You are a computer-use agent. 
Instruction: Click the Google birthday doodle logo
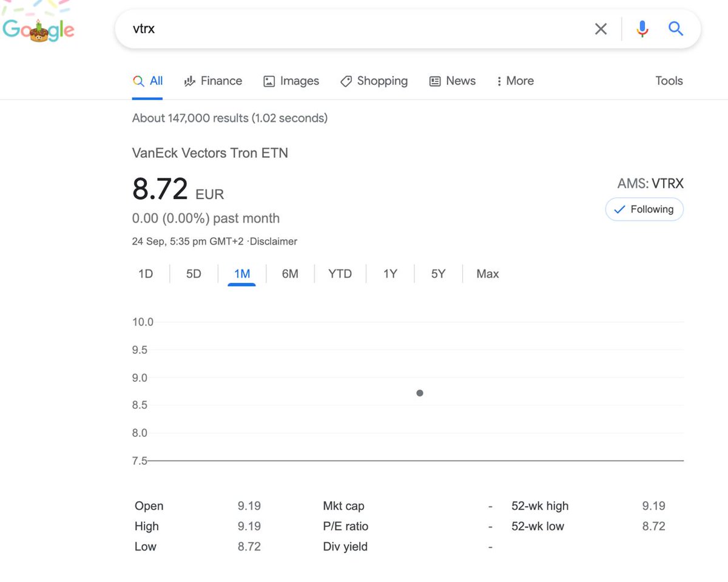[38, 30]
